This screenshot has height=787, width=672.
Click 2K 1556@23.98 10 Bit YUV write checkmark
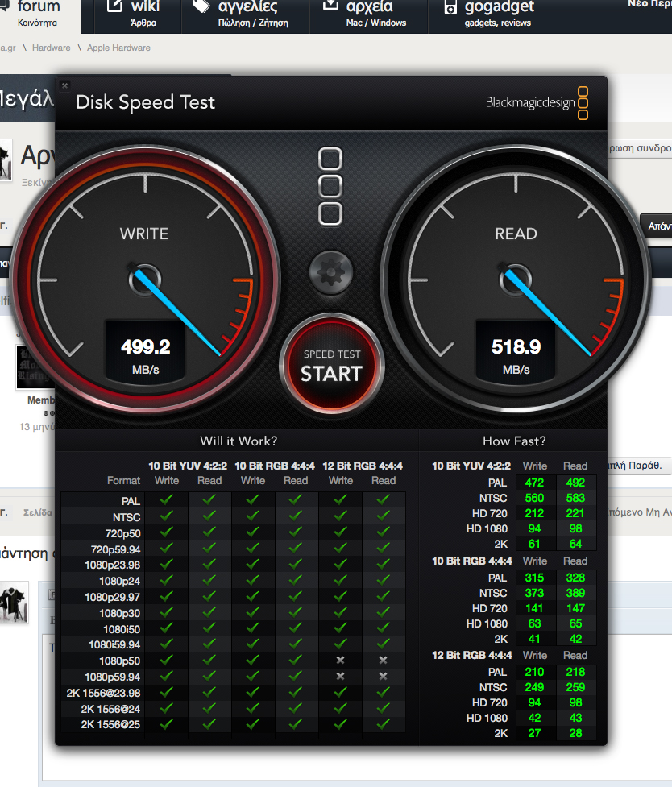(x=167, y=692)
